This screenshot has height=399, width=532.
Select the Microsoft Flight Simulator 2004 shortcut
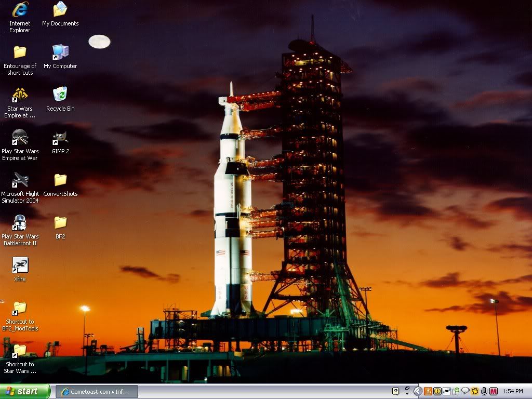click(20, 188)
